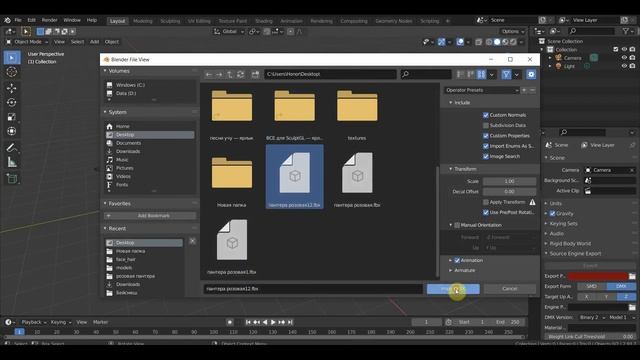Browse for Engine Path folder
Screen dimensions: 640x360
632,307
